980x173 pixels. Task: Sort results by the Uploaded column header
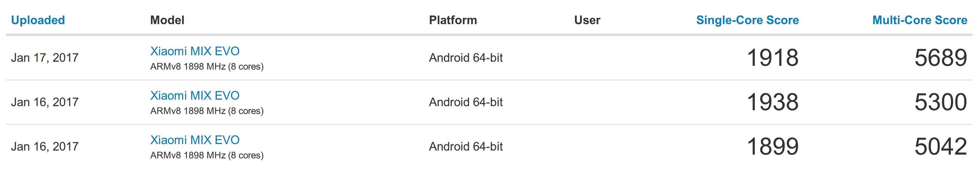point(38,20)
